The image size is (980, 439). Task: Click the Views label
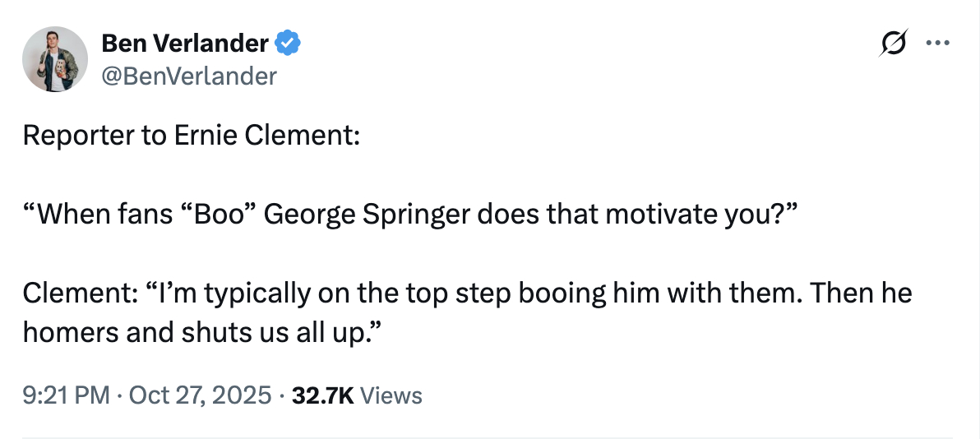click(391, 395)
